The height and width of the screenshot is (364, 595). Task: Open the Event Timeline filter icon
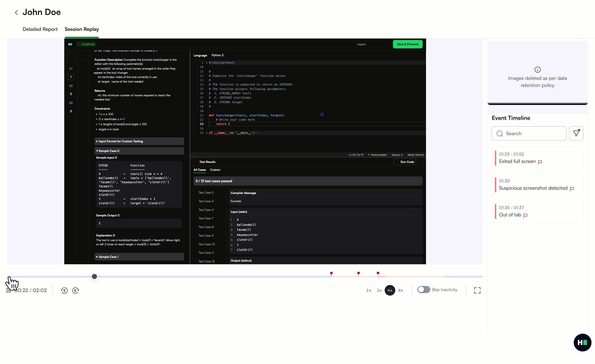pos(576,133)
